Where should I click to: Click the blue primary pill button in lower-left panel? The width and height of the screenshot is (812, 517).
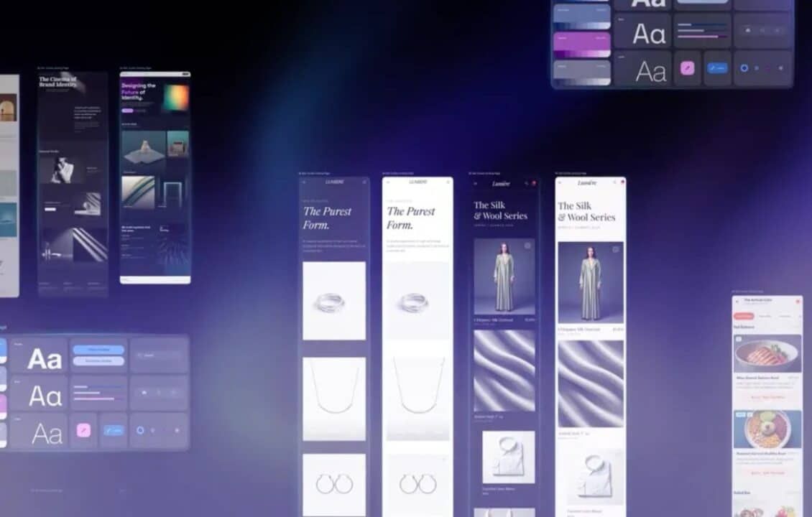click(98, 350)
